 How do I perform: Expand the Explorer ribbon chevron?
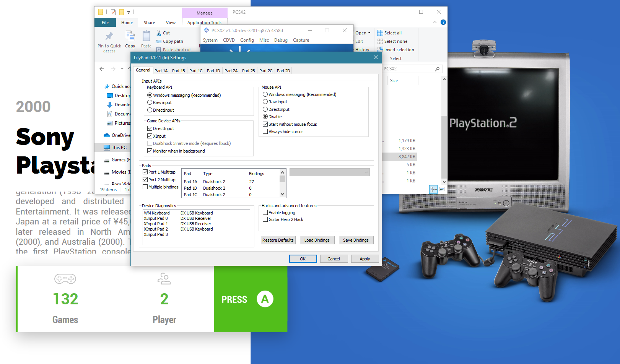[435, 22]
